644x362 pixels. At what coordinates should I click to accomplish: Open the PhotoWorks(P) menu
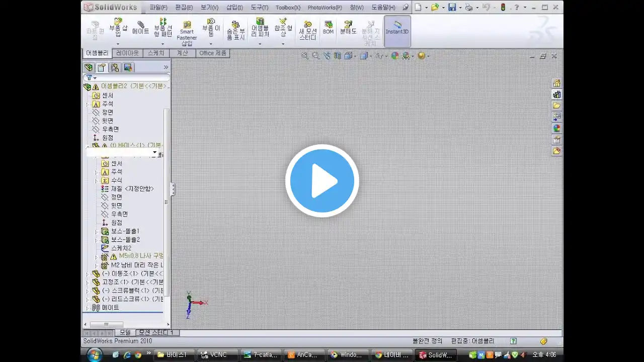[x=325, y=7]
